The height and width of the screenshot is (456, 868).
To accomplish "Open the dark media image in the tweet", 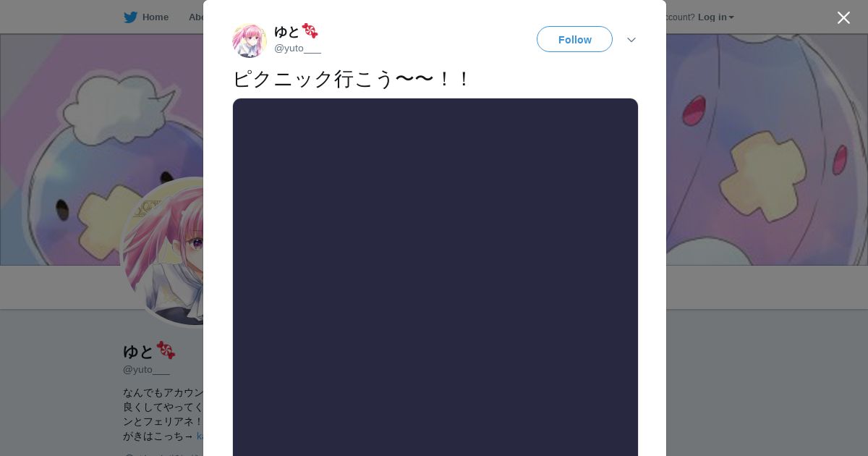I will 435,277.
